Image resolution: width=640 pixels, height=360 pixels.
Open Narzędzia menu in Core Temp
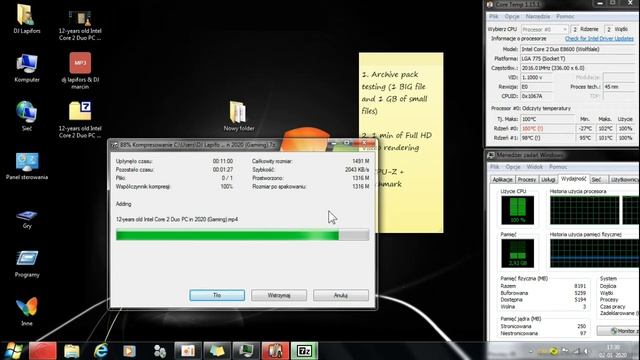coord(538,16)
